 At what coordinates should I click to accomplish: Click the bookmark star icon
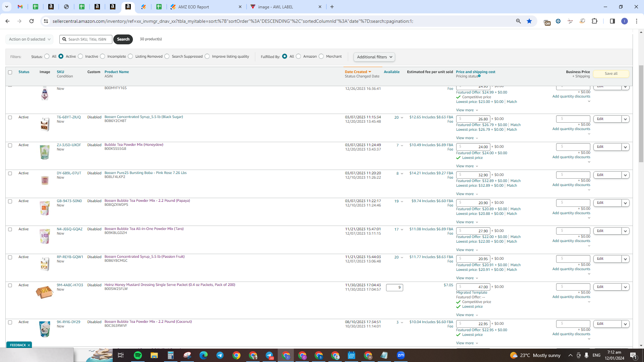click(529, 21)
